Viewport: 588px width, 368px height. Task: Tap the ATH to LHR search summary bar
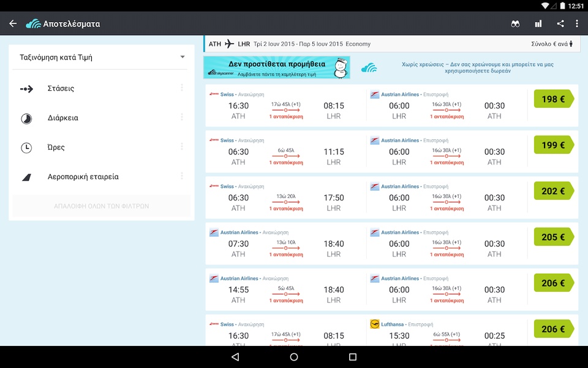391,44
